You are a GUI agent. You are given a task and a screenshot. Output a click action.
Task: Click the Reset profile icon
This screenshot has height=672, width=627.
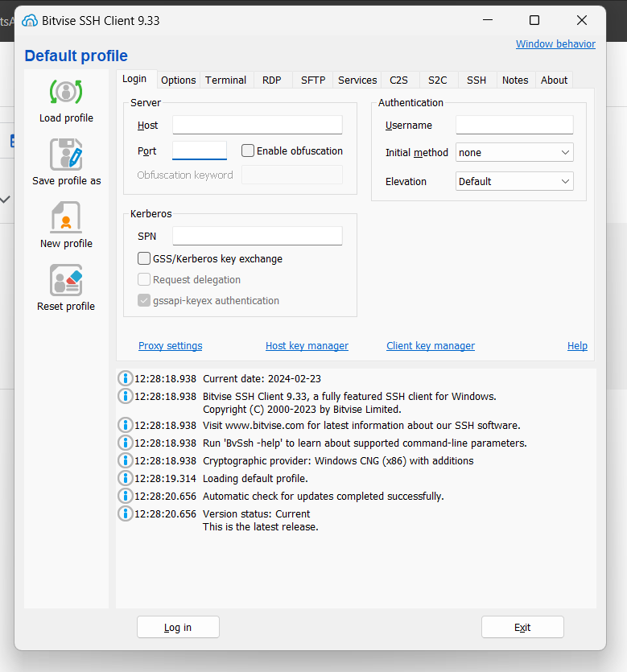tap(66, 280)
